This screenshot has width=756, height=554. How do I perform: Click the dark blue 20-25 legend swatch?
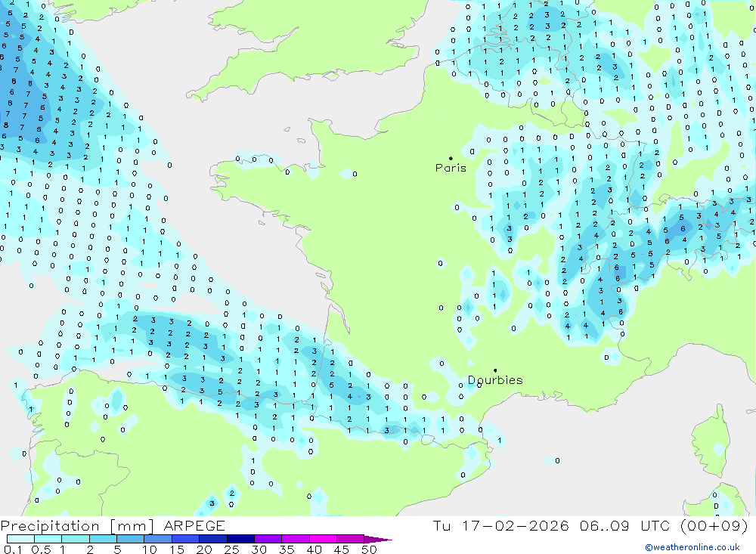[212, 539]
